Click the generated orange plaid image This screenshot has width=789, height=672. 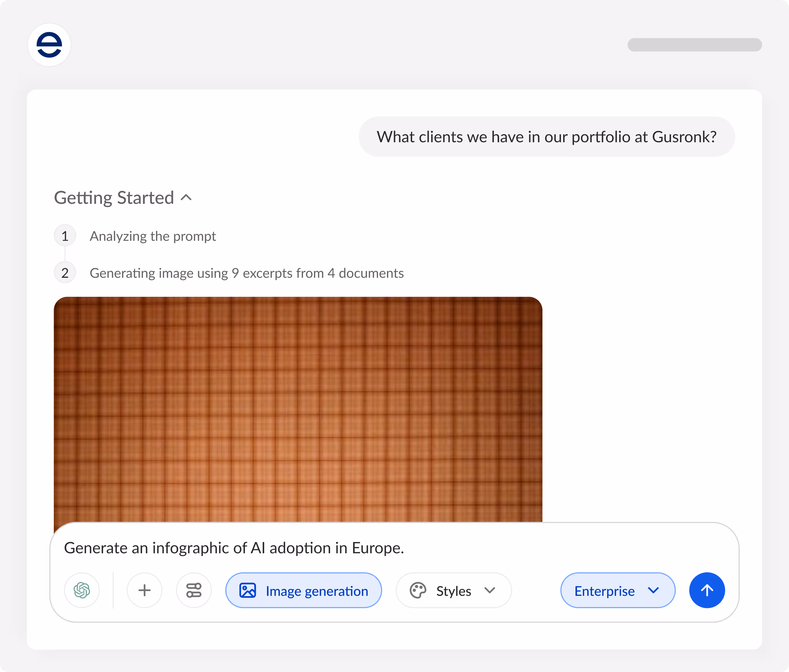(x=298, y=409)
